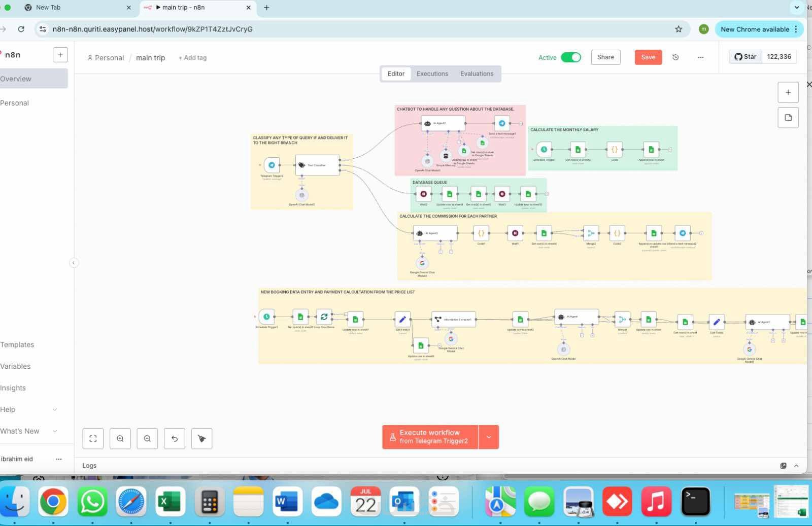Click the zoom to fit canvas icon
Viewport: 812px width, 526px height.
pyautogui.click(x=93, y=439)
